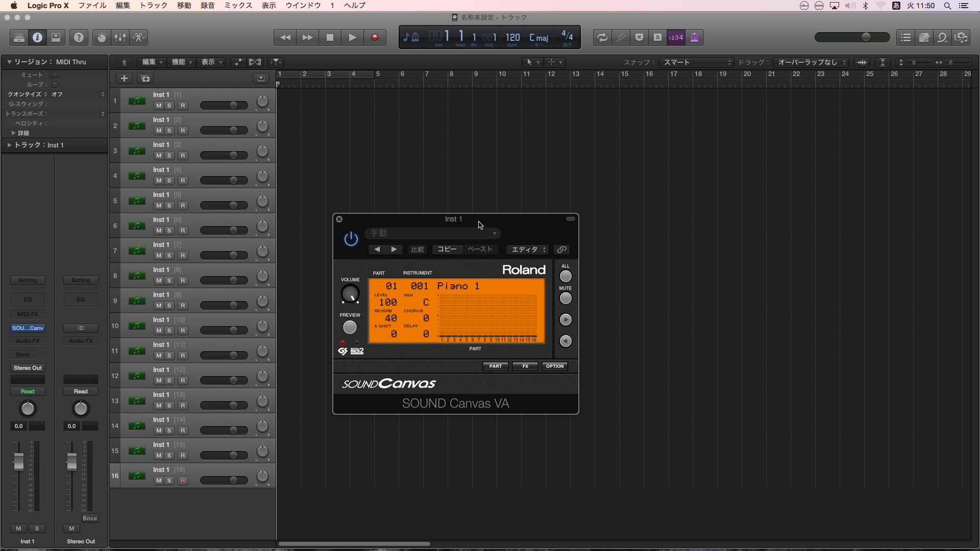Open the ミックス menu
The width and height of the screenshot is (980, 551).
(238, 6)
